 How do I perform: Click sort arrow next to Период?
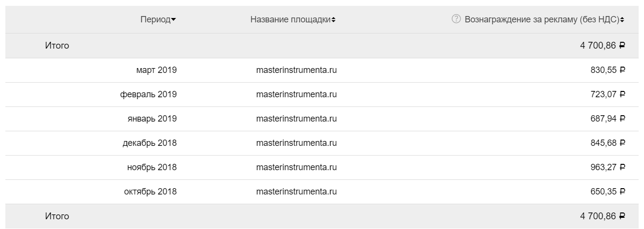(174, 20)
